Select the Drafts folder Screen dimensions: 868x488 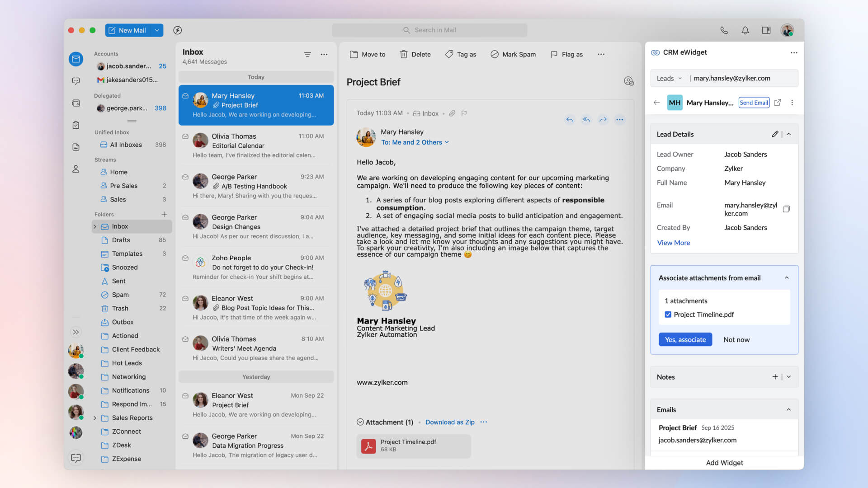pos(121,240)
